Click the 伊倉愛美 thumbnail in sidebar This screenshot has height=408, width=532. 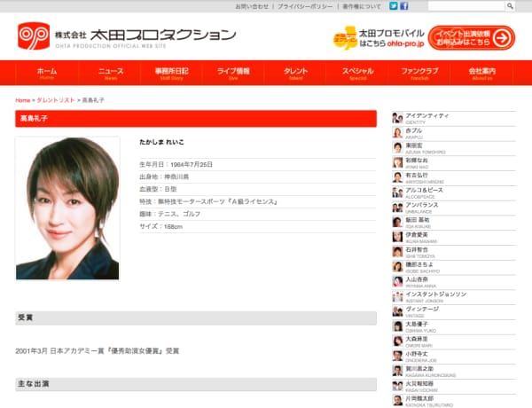[397, 237]
